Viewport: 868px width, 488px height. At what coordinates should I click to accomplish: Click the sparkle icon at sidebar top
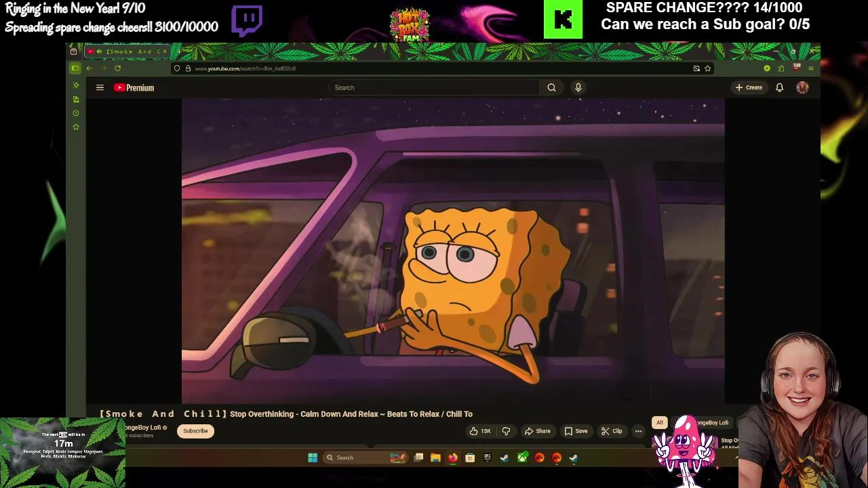point(76,85)
